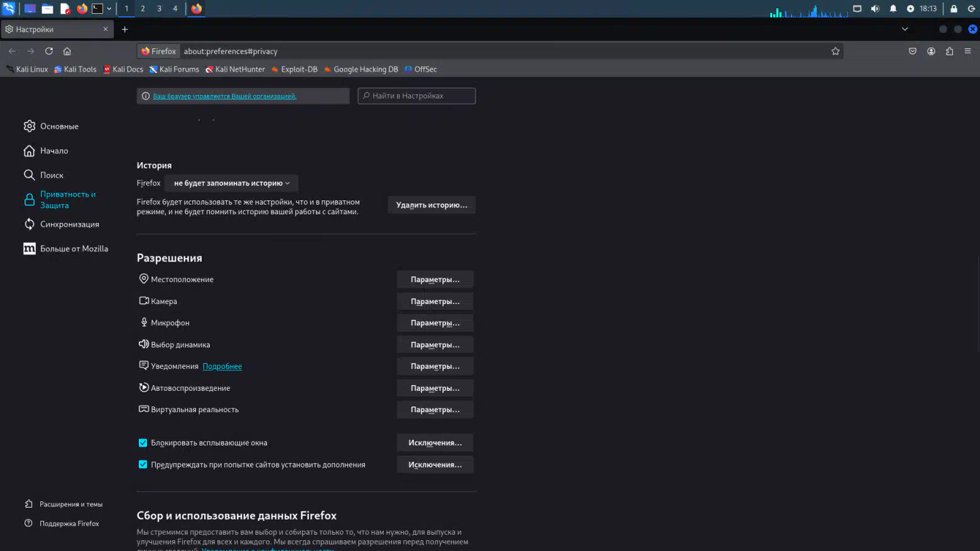The width and height of the screenshot is (980, 551).
Task: Click the Удалить историю button
Action: [432, 205]
